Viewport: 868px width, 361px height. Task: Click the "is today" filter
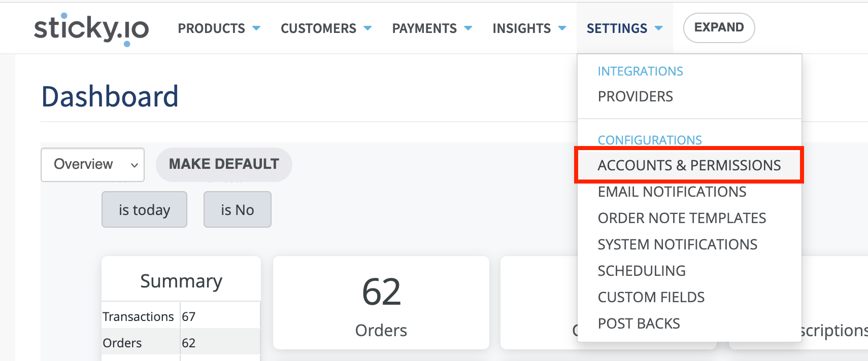tap(144, 209)
